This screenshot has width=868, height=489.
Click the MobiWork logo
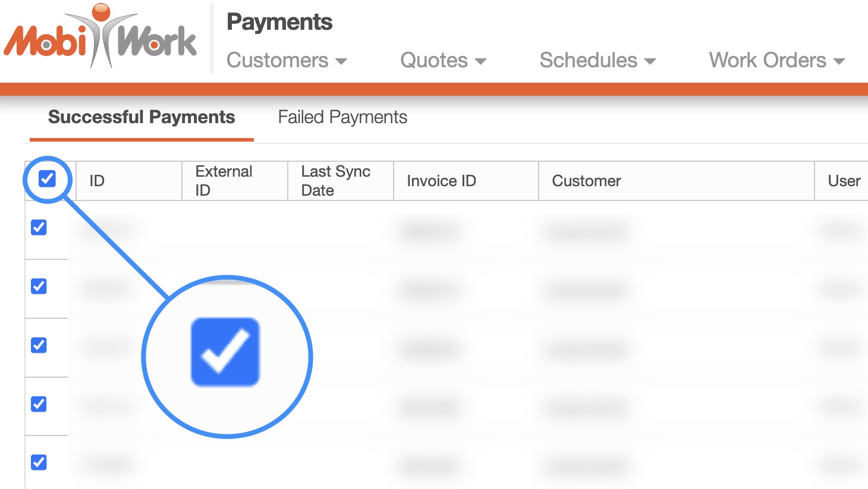(x=100, y=38)
